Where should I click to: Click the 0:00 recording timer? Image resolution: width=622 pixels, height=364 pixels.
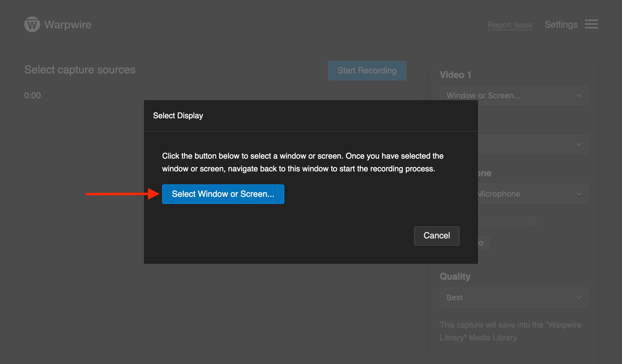(x=32, y=96)
